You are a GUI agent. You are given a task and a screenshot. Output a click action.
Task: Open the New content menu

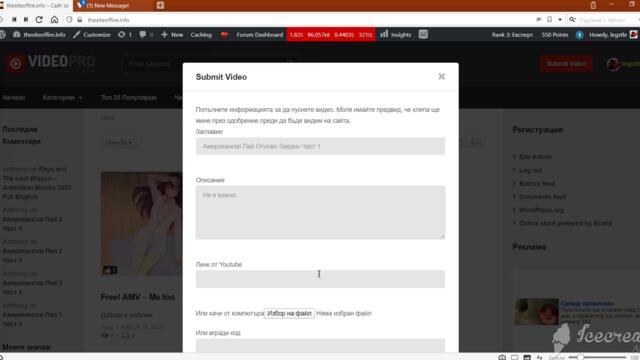click(172, 35)
